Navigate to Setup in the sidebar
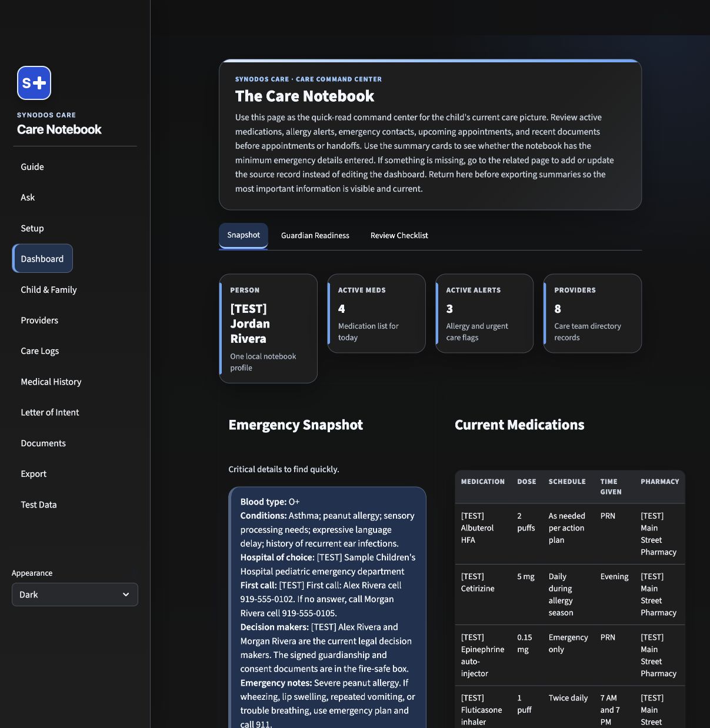This screenshot has width=710, height=728. (32, 228)
